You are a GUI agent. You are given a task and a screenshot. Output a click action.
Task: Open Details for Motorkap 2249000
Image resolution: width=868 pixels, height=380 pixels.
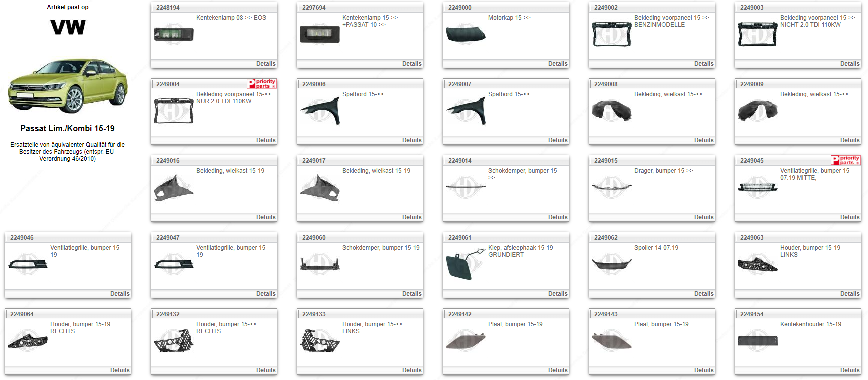click(x=557, y=64)
